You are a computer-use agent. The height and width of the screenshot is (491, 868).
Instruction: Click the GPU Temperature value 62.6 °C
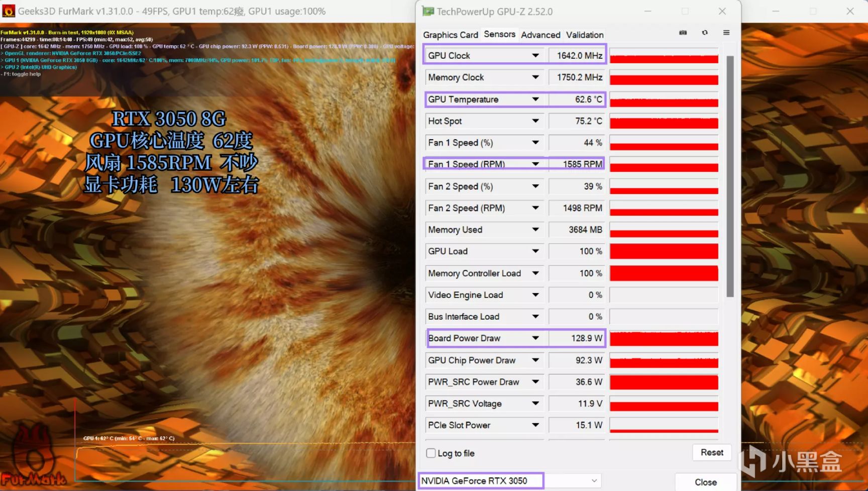pyautogui.click(x=577, y=99)
